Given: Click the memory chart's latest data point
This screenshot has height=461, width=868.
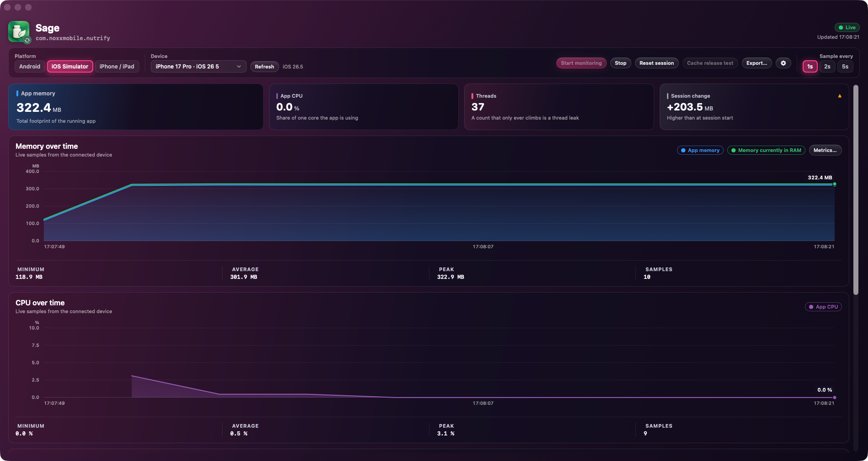Looking at the screenshot, I should click(x=834, y=184).
